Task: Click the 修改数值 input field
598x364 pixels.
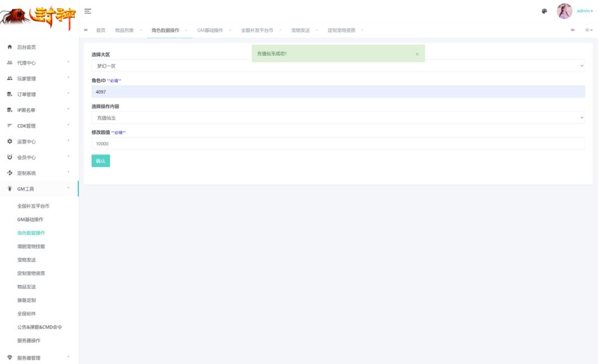Action: click(338, 143)
